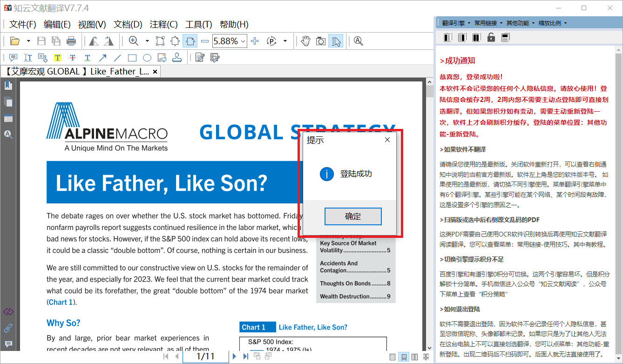Select the Line drawing tool

(x=117, y=58)
